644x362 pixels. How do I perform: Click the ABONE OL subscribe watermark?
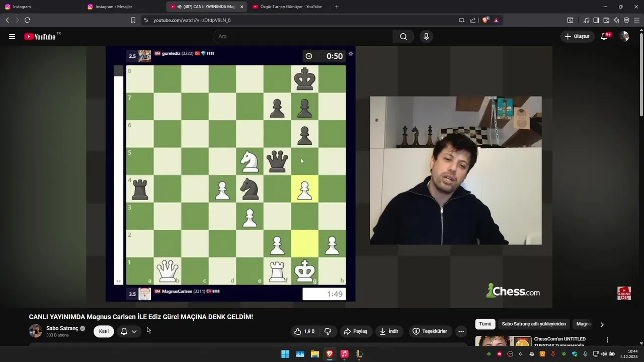pos(624,293)
